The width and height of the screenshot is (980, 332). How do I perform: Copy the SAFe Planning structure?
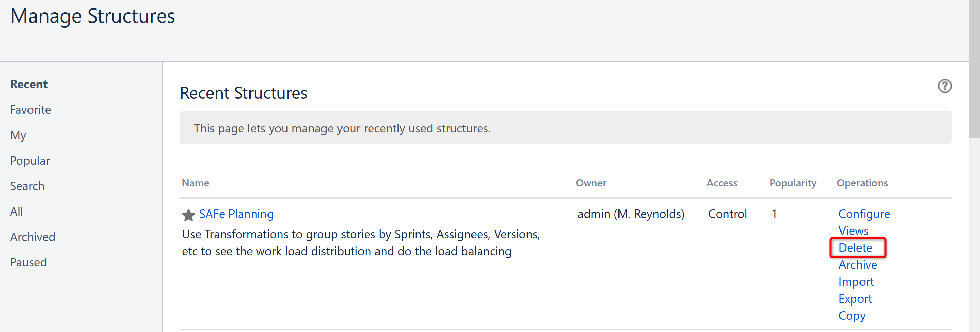[x=852, y=315]
